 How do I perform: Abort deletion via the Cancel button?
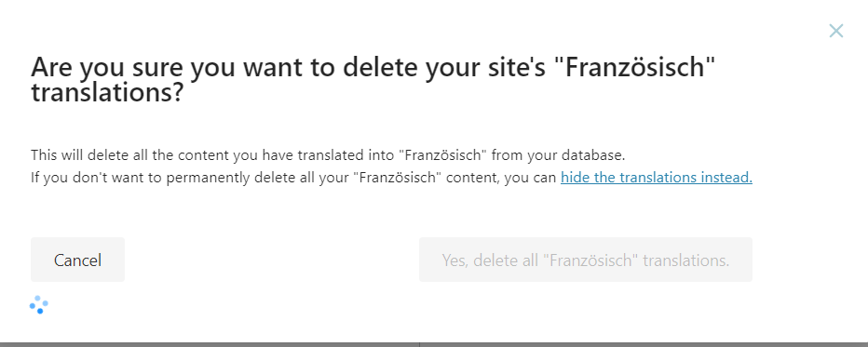coord(77,260)
